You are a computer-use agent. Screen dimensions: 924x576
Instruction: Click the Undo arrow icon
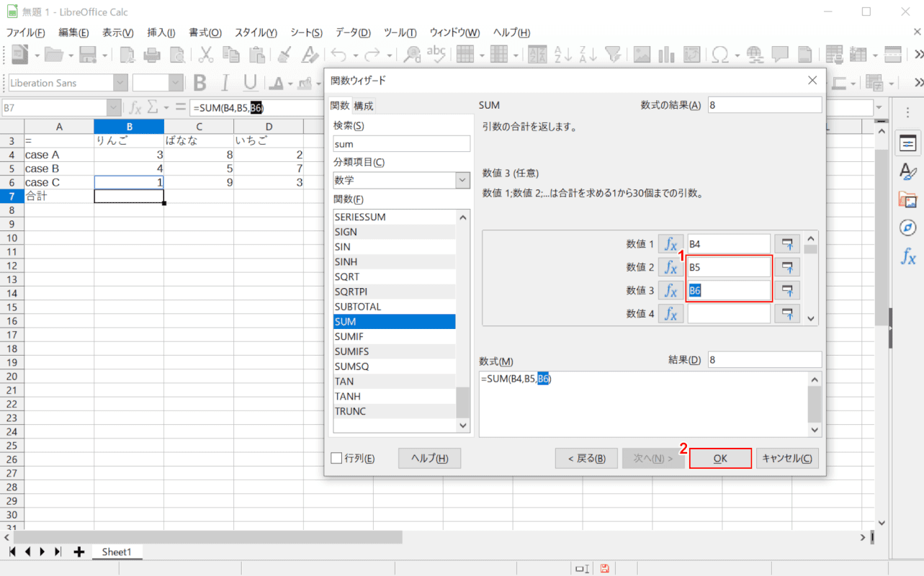click(x=339, y=55)
